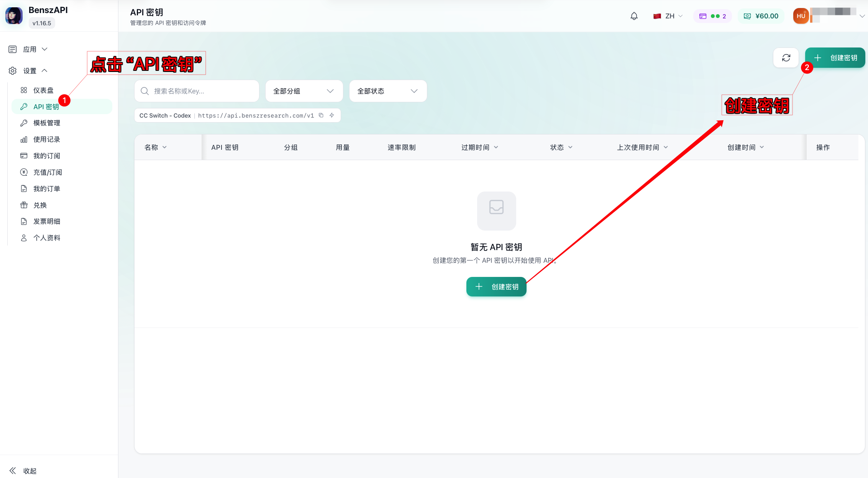Click the lightning bolt icon beside URL

tap(332, 115)
